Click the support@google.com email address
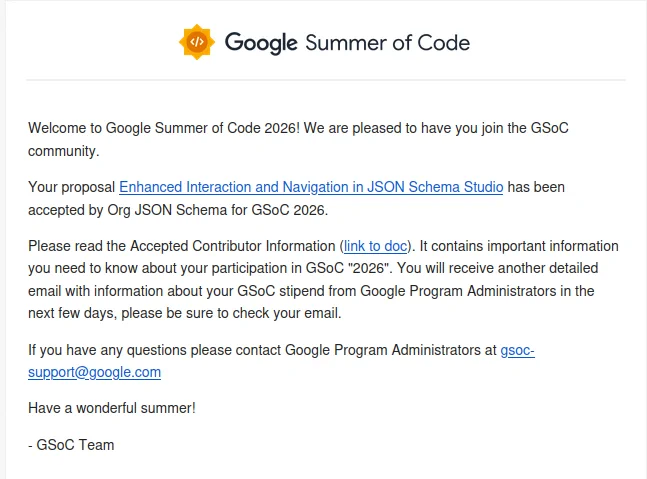This screenshot has height=479, width=647. pyautogui.click(x=94, y=372)
